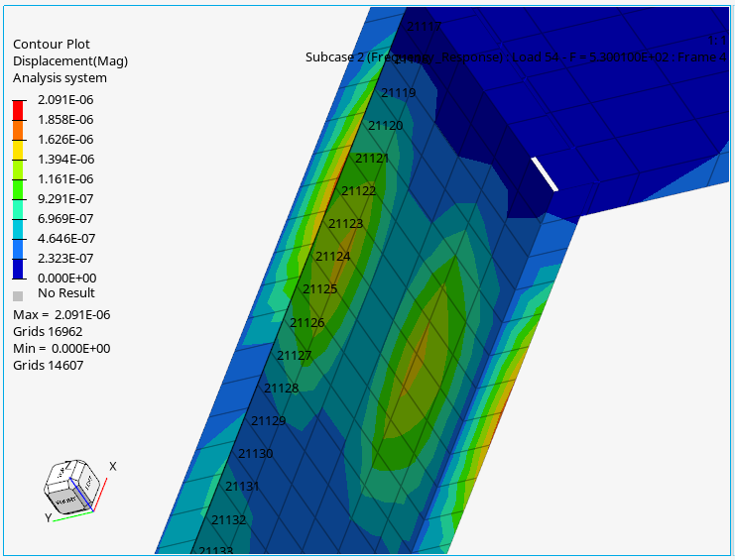Image resolution: width=735 pixels, height=560 pixels.
Task: Select node label 21121
Action: coord(372,159)
